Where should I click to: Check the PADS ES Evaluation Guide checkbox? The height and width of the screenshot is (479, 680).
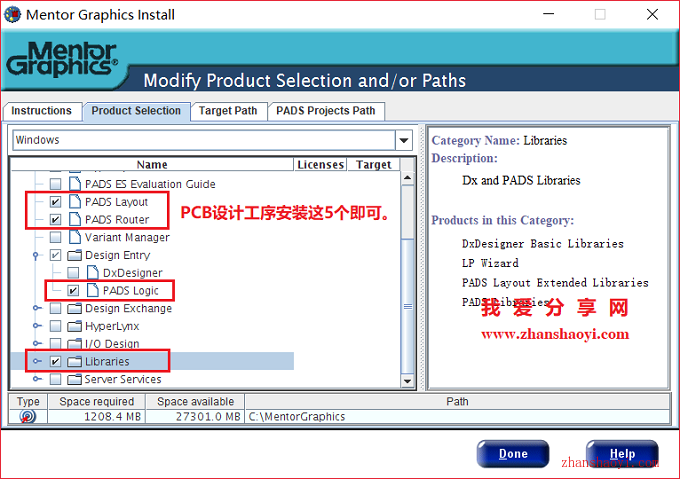tap(55, 184)
